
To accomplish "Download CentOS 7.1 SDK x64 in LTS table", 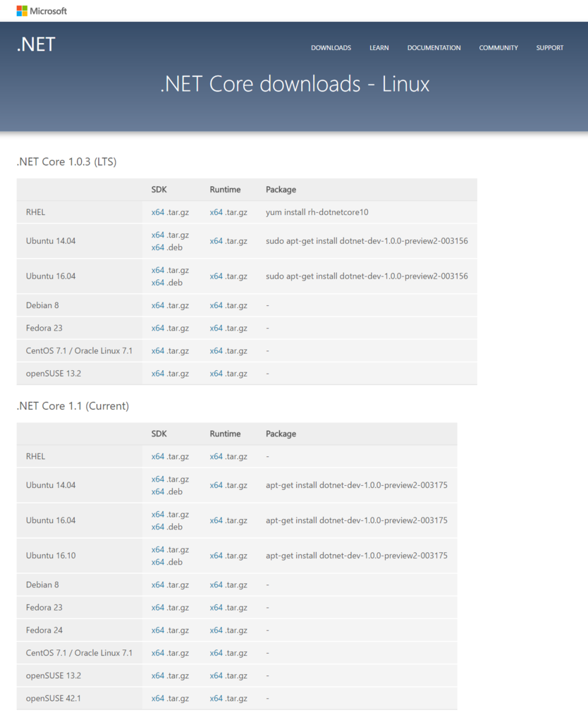I will [158, 351].
